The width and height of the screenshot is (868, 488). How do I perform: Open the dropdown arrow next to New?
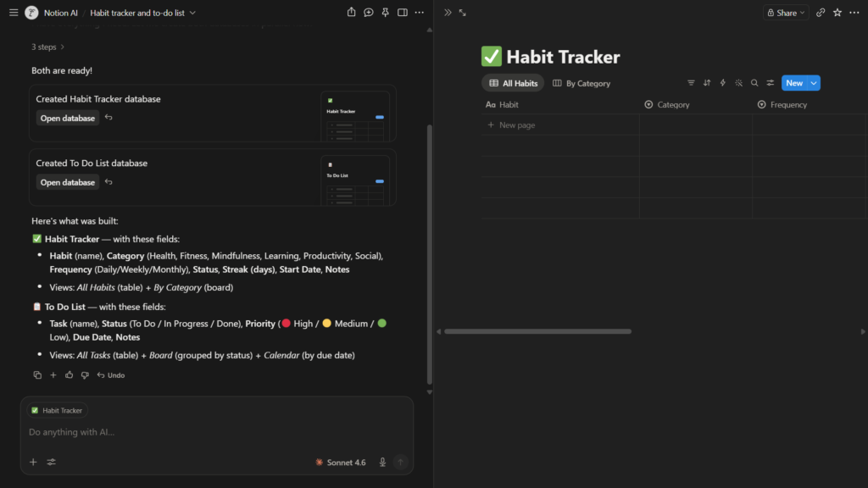coord(814,83)
